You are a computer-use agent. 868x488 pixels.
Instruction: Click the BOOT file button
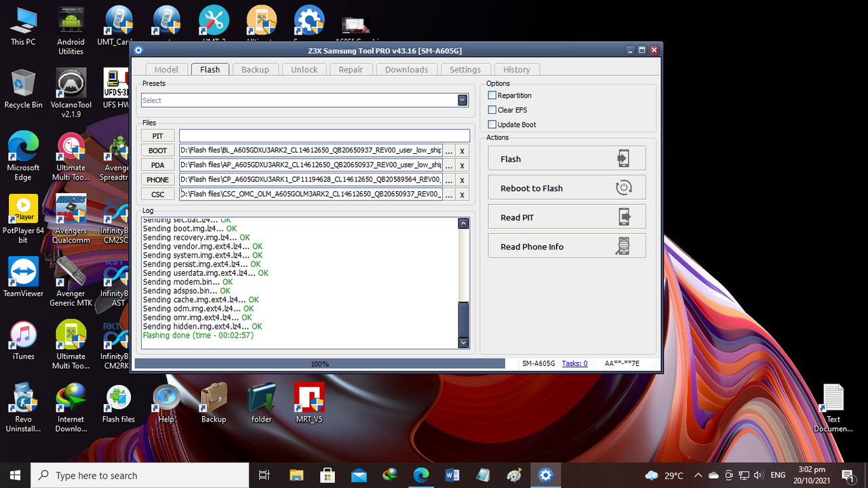click(x=158, y=150)
